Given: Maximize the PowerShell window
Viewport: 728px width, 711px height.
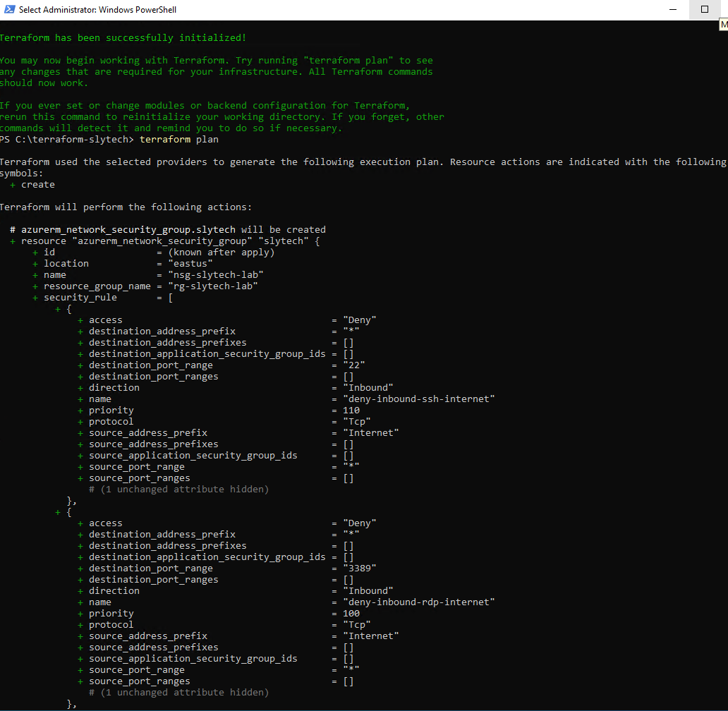Looking at the screenshot, I should 704,9.
